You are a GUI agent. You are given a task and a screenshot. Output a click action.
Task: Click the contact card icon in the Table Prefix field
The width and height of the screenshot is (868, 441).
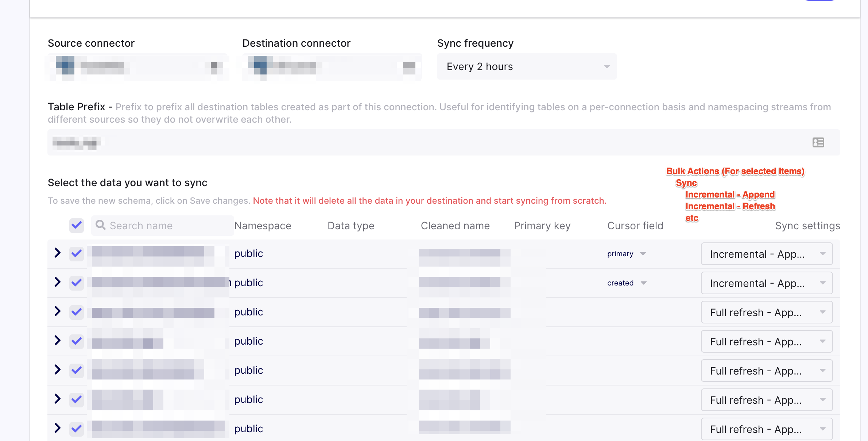click(818, 142)
